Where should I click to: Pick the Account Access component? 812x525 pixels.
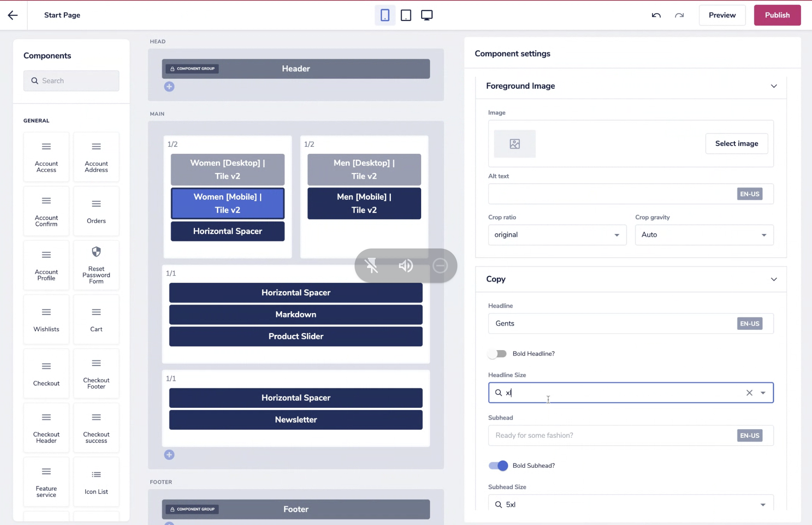click(x=46, y=157)
